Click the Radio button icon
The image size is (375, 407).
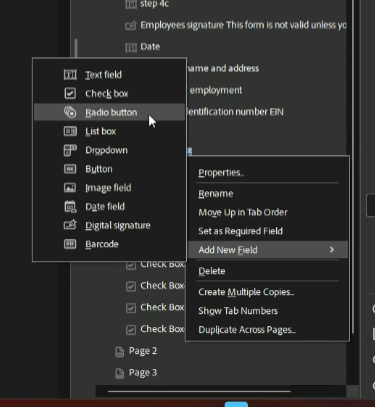70,112
